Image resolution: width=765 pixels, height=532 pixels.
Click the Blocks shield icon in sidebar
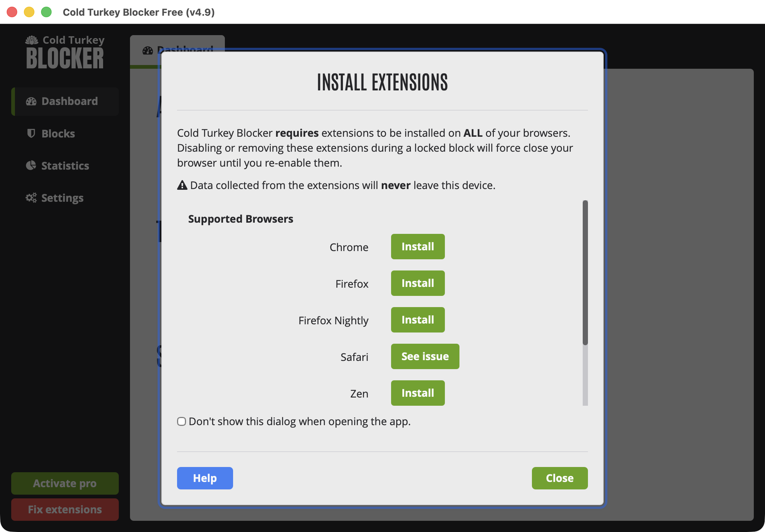[x=31, y=133]
